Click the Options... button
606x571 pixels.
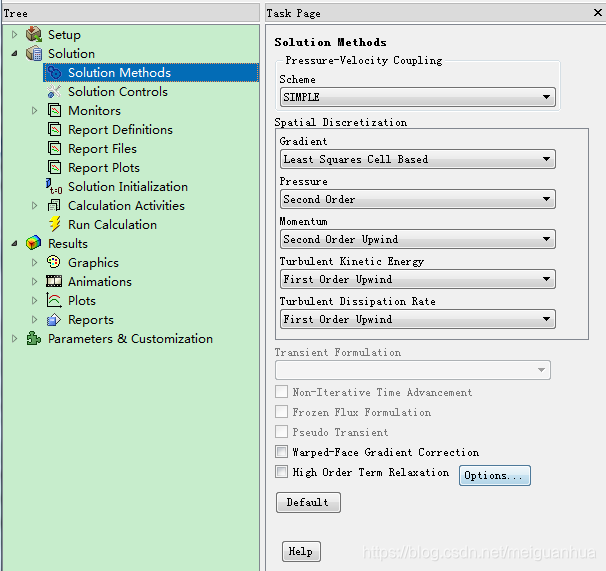494,476
